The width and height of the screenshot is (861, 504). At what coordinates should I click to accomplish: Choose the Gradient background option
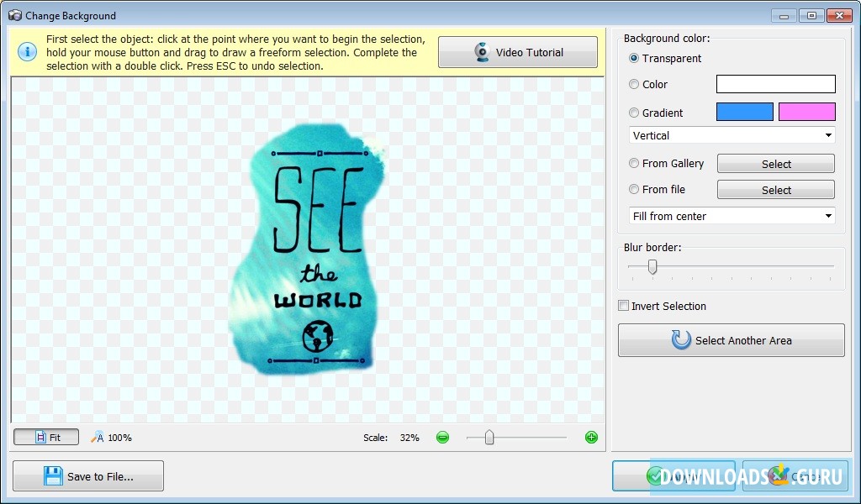[634, 113]
